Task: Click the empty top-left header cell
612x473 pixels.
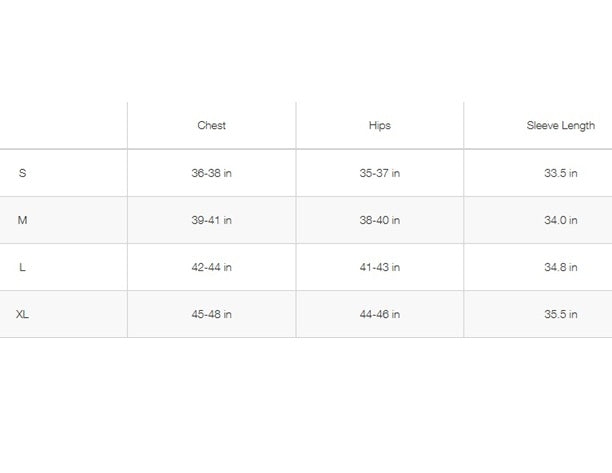Action: 62,126
